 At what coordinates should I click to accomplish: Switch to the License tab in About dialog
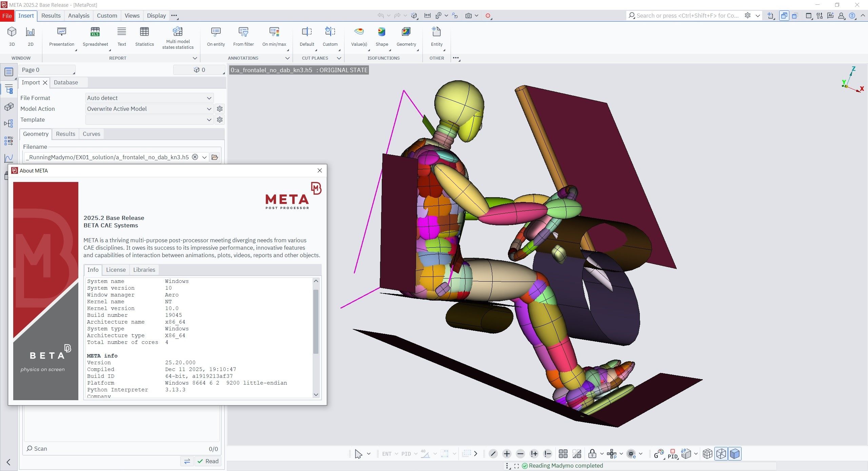116,270
